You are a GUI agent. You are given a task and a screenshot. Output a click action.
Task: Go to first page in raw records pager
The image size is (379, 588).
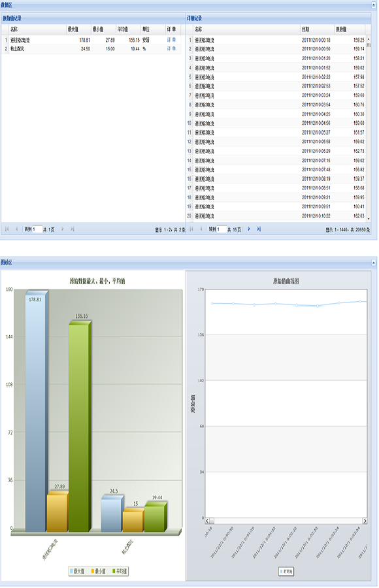7,229
